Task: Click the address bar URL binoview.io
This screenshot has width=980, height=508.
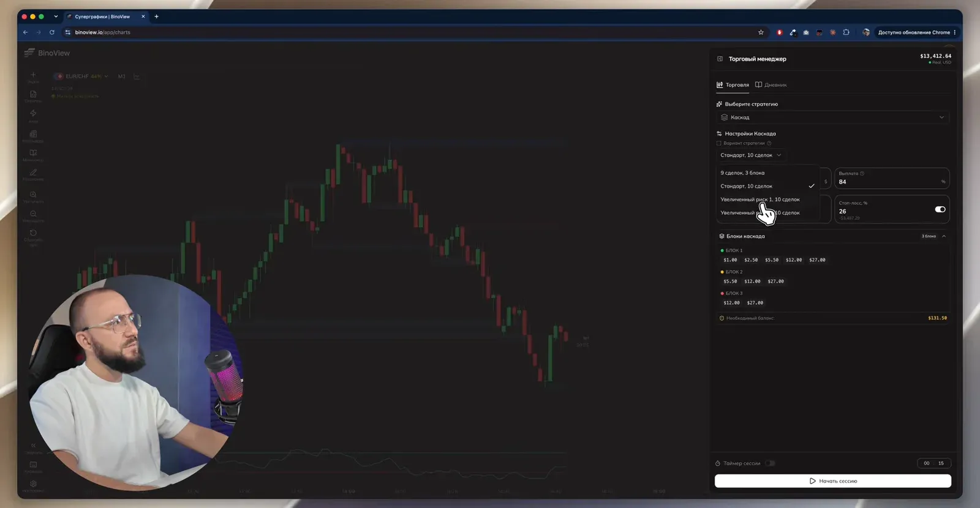Action: pos(102,32)
